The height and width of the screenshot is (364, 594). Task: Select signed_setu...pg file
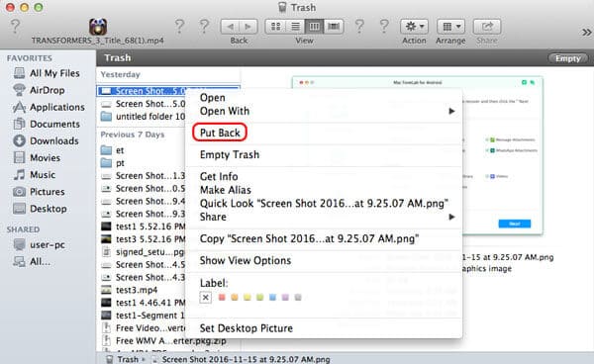click(144, 252)
